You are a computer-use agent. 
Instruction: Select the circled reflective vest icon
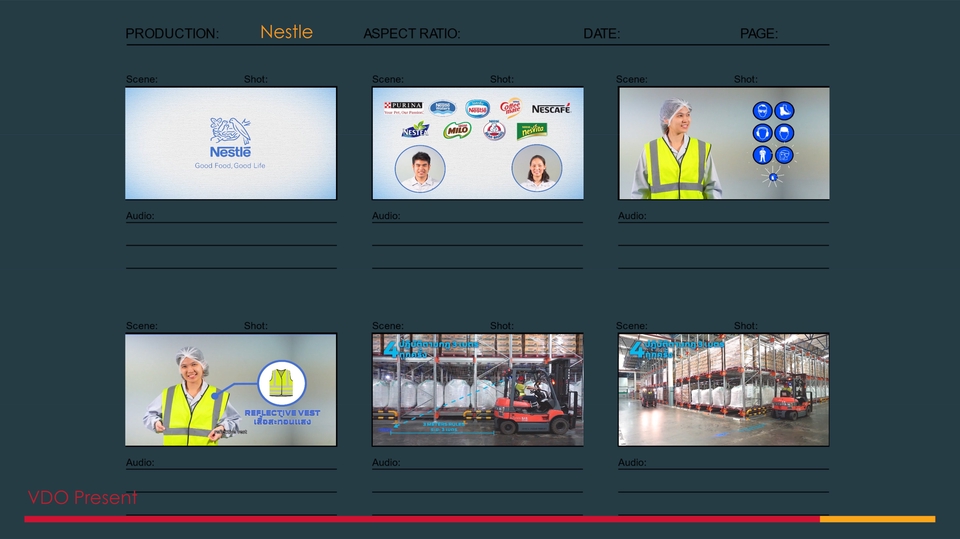coord(282,383)
